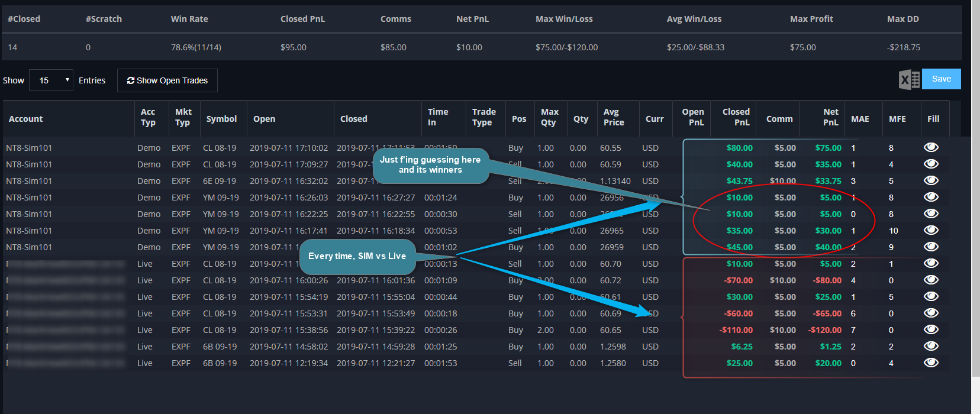View fill for 6B trade opened 12:19:34

[931, 363]
